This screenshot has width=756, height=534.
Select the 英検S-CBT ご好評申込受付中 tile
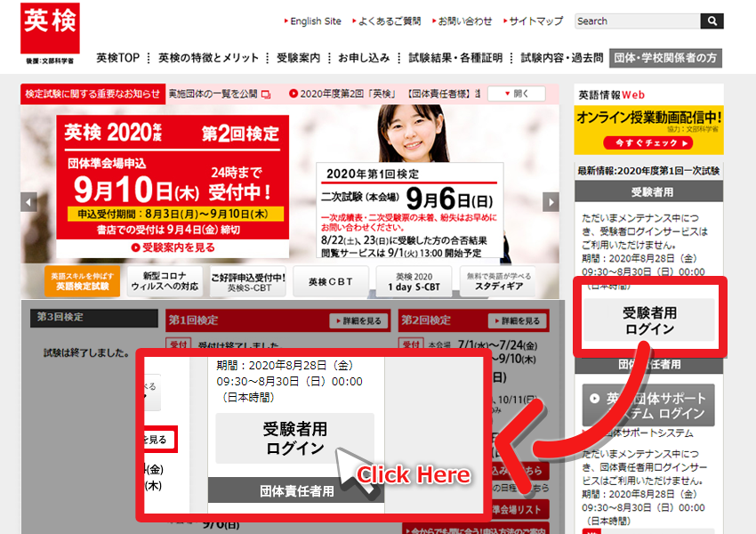[x=248, y=281]
